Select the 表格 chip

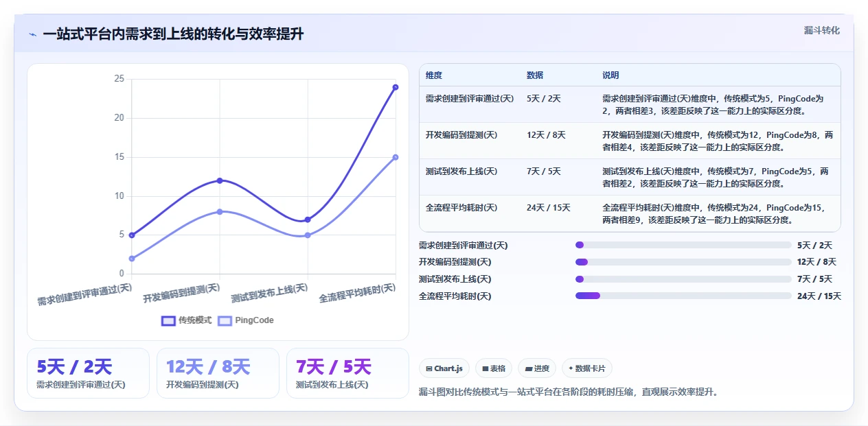(x=494, y=368)
